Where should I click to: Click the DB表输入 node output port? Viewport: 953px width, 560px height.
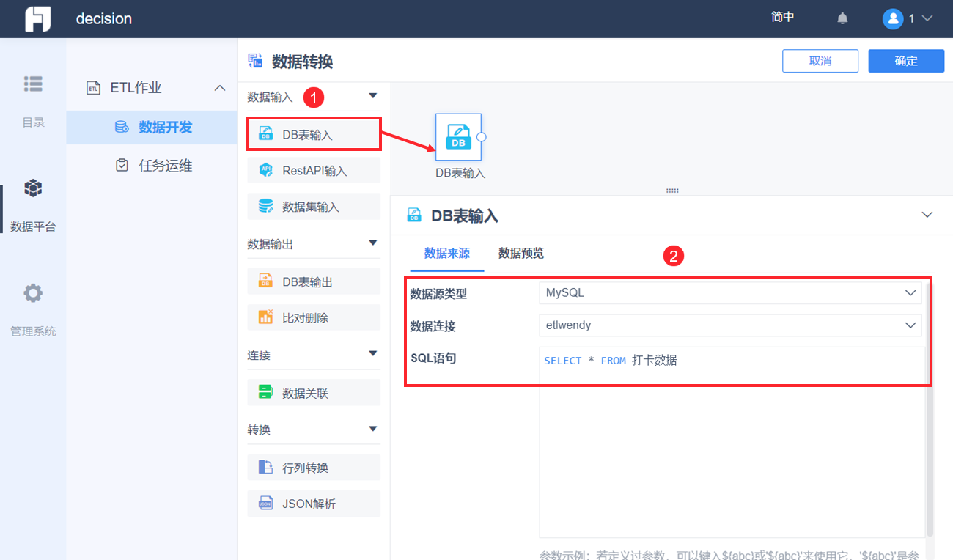482,137
